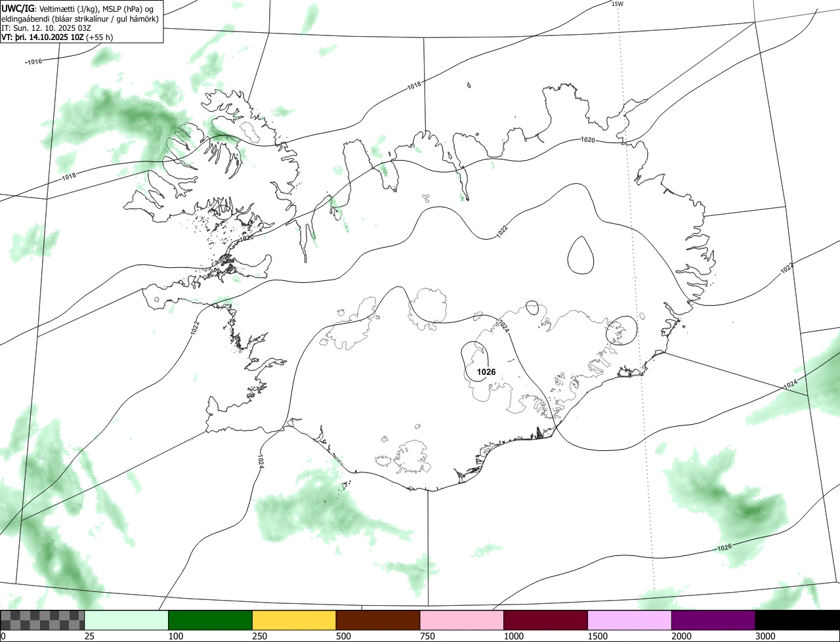The width and height of the screenshot is (840, 642).
Task: Select the black legend swatch above 3000
Action: coord(797,620)
